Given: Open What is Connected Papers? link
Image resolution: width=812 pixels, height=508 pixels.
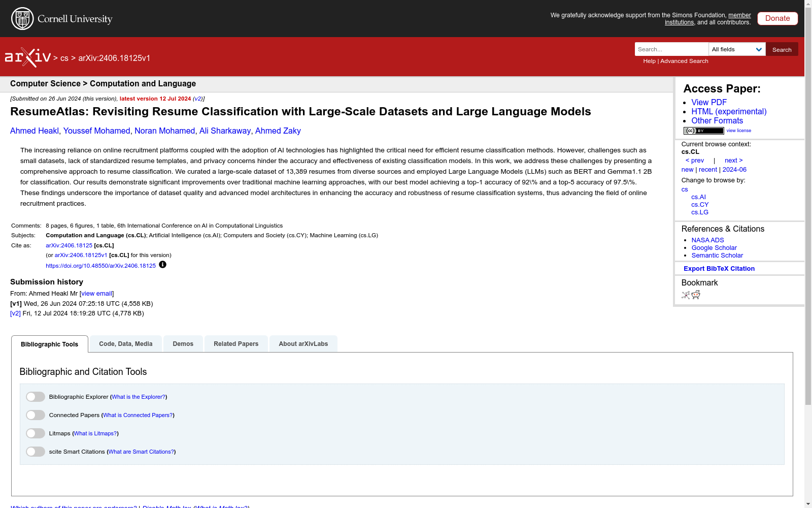Looking at the screenshot, I should click(138, 415).
